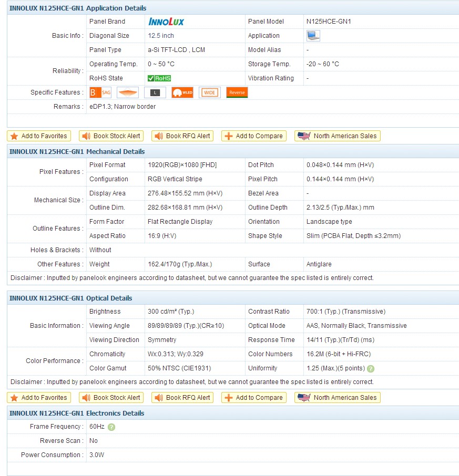Click the Innolux brand logo
Screen dimensions: 459x476
[166, 22]
